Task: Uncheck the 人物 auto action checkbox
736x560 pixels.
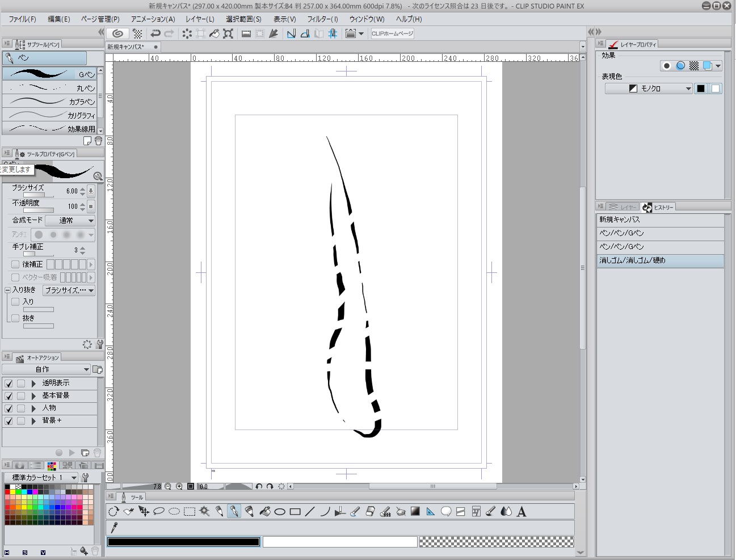Action: [x=9, y=409]
